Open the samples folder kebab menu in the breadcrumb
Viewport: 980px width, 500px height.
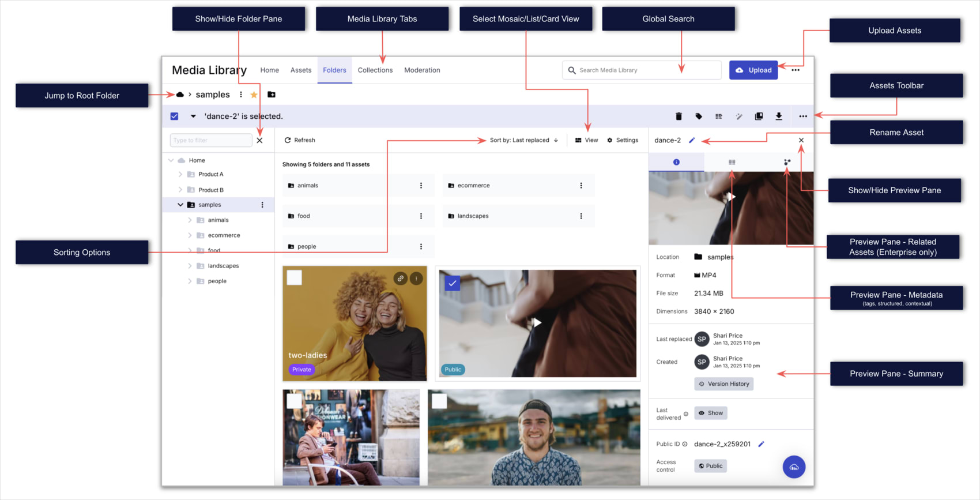pos(241,95)
